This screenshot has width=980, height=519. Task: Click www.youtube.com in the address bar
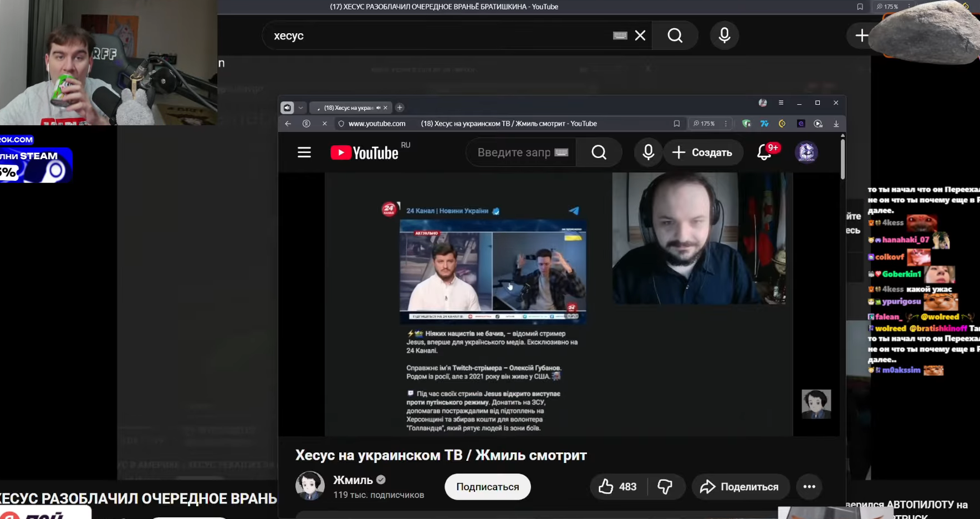[377, 124]
